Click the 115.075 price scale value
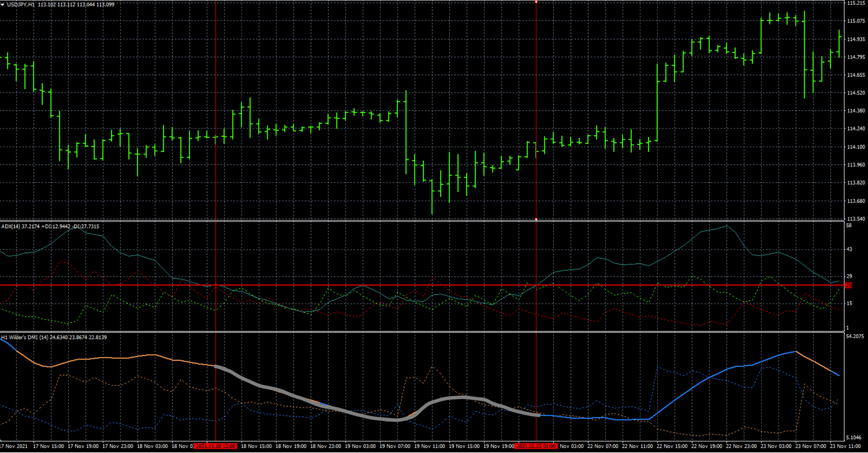The height and width of the screenshot is (453, 868). (856, 21)
